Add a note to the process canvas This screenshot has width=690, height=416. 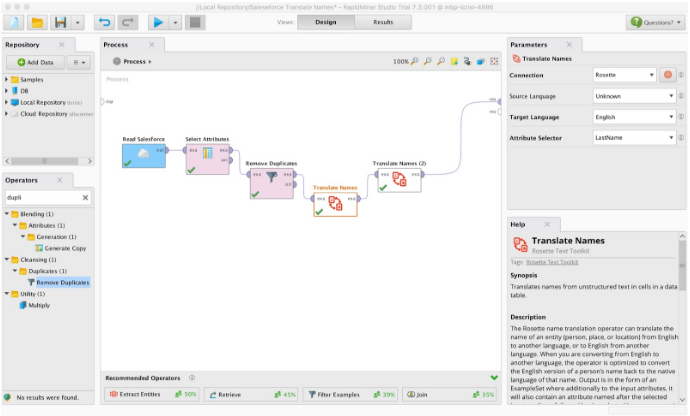coord(454,62)
